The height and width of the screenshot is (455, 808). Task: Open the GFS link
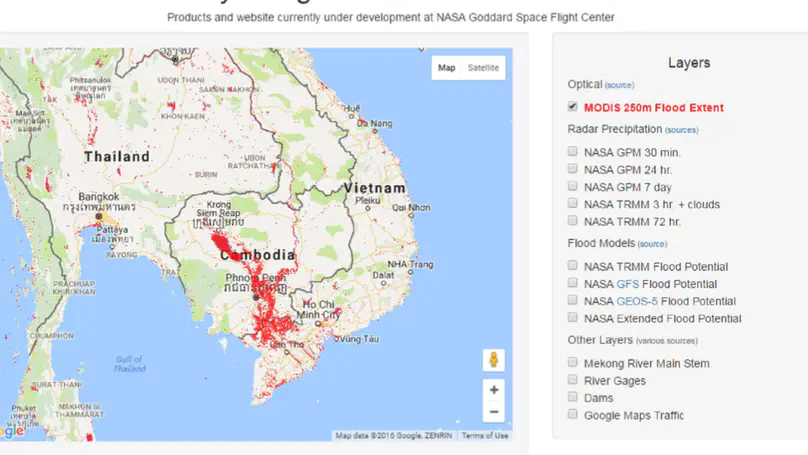[627, 284]
